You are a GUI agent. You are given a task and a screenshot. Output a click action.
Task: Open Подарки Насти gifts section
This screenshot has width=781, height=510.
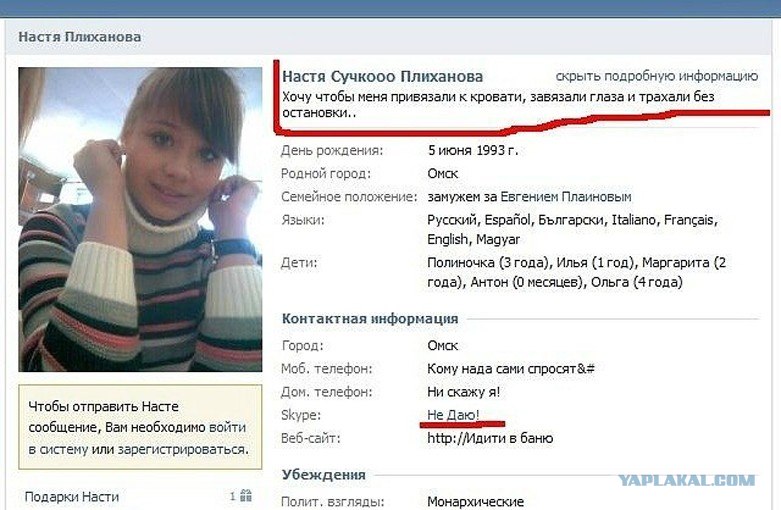72,497
